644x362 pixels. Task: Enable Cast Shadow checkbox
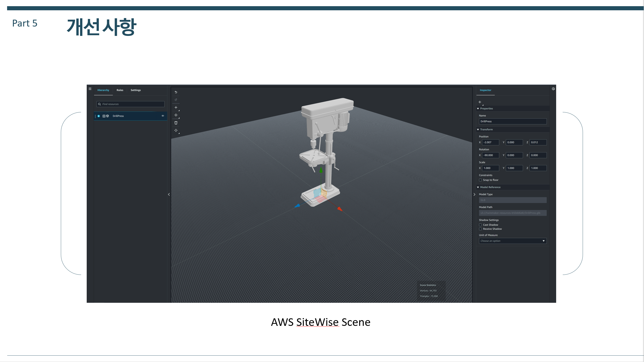coord(480,225)
